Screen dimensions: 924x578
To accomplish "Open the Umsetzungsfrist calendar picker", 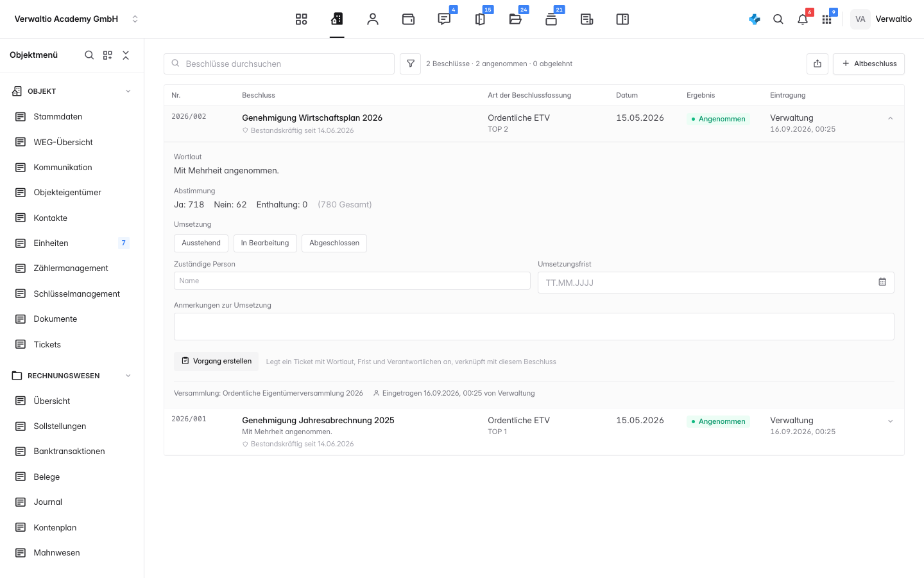I will [x=882, y=282].
